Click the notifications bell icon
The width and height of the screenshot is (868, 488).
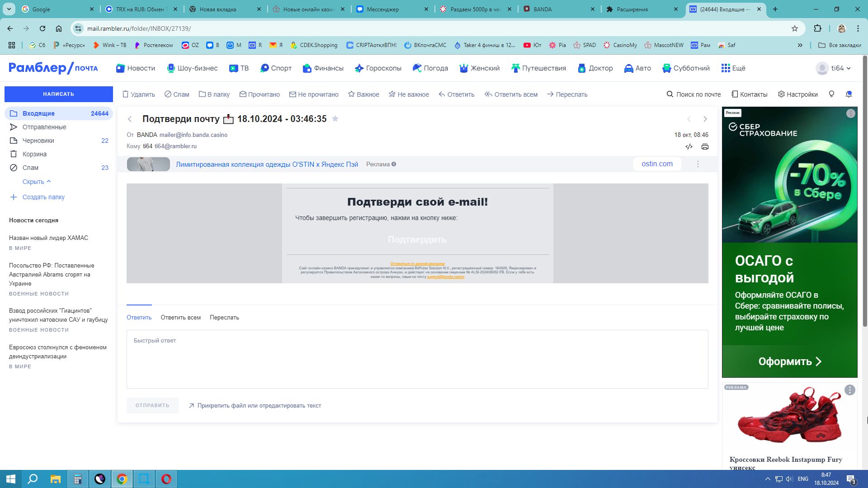[x=849, y=94]
